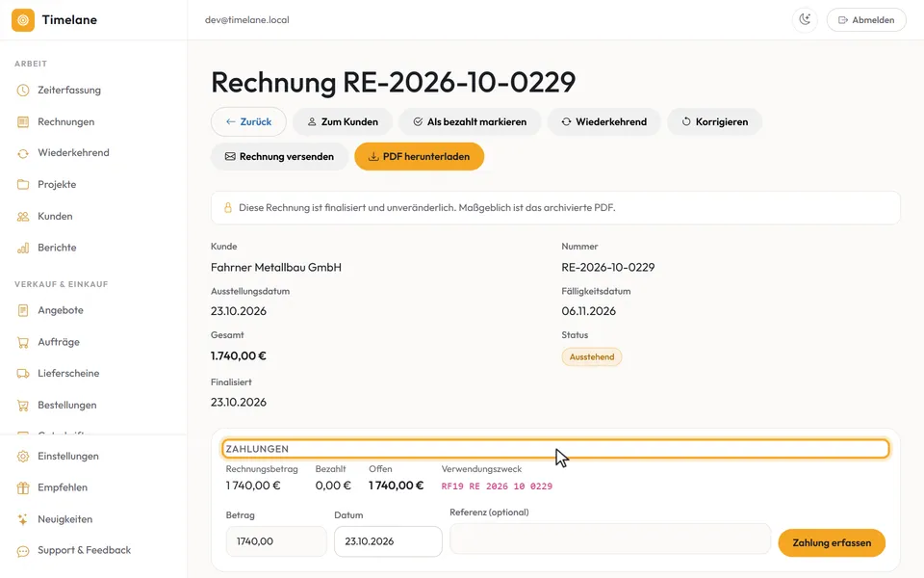Image resolution: width=924 pixels, height=578 pixels.
Task: Click the gear icon beside Einstellungen
Action: (x=23, y=457)
